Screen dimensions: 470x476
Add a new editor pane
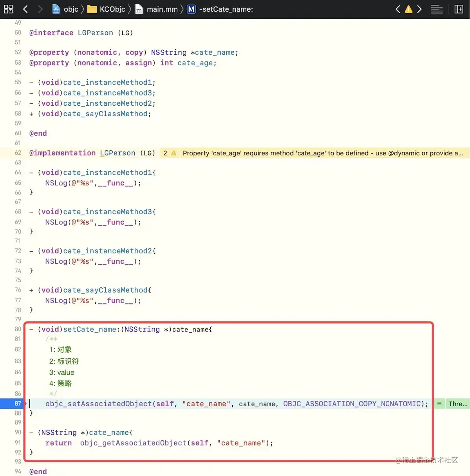(459, 9)
